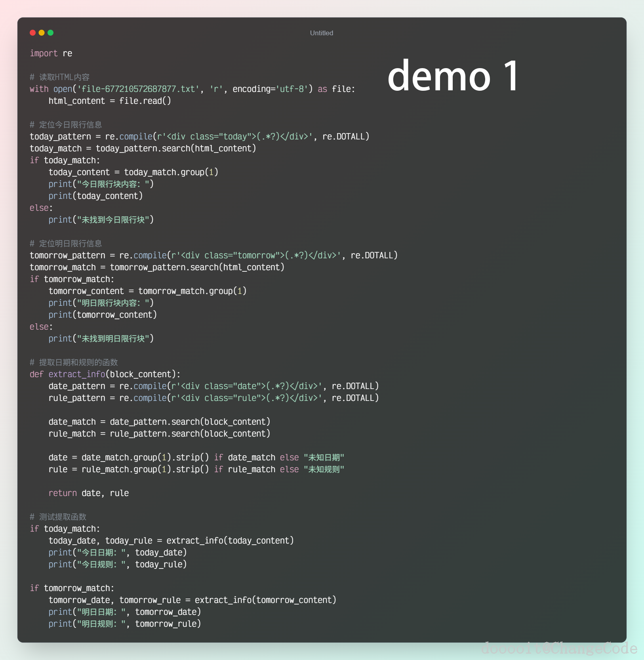Select the comment "# 提取日期和规则的函数"

tap(74, 362)
